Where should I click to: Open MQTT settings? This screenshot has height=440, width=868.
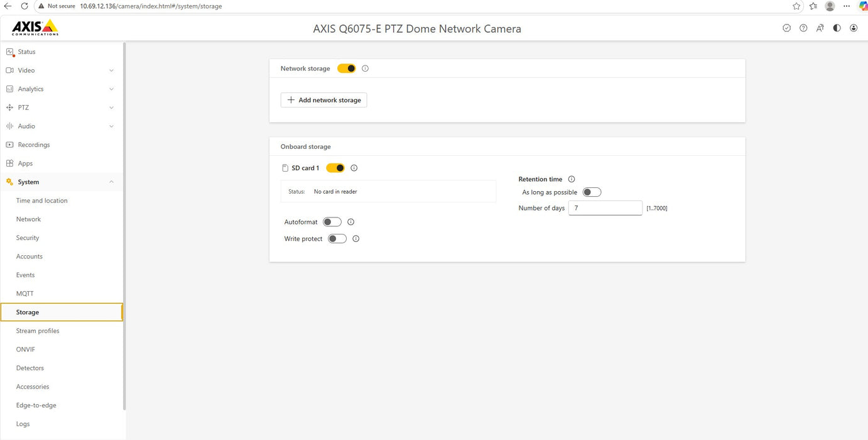click(x=62, y=294)
